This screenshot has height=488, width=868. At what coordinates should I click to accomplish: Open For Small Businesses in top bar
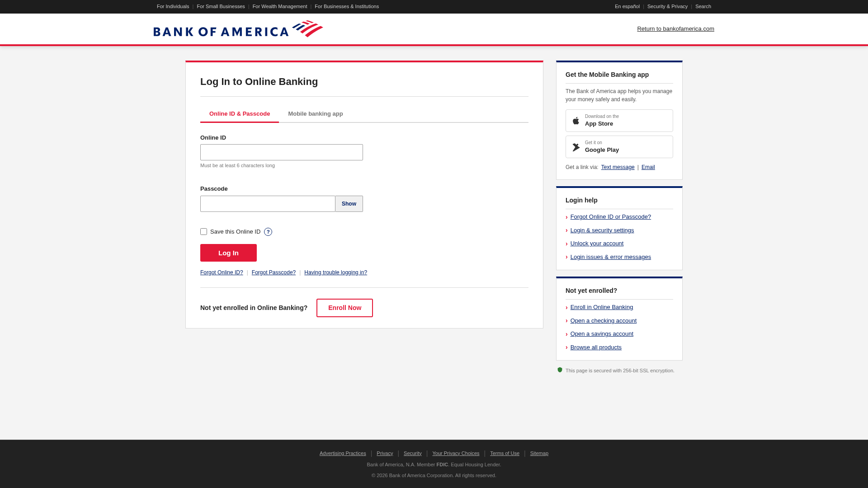click(x=221, y=7)
